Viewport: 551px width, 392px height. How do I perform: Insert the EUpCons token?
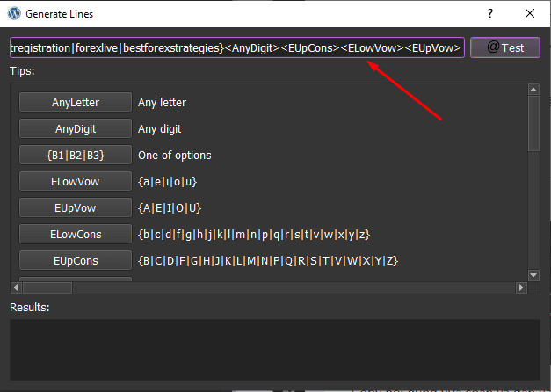(76, 260)
